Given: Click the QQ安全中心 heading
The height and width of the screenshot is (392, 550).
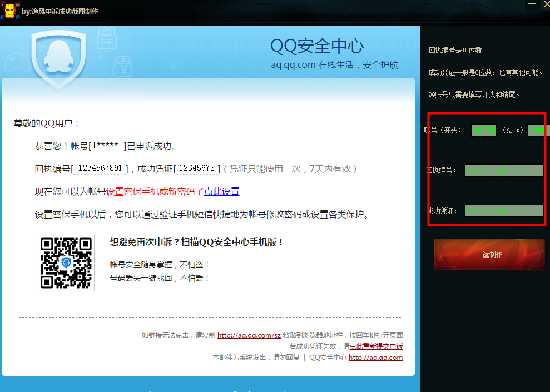Looking at the screenshot, I should [317, 46].
